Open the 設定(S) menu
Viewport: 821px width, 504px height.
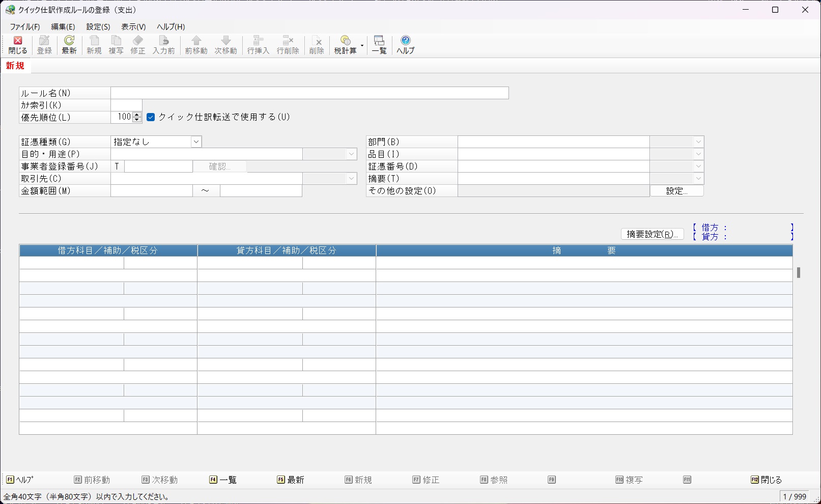tap(98, 27)
